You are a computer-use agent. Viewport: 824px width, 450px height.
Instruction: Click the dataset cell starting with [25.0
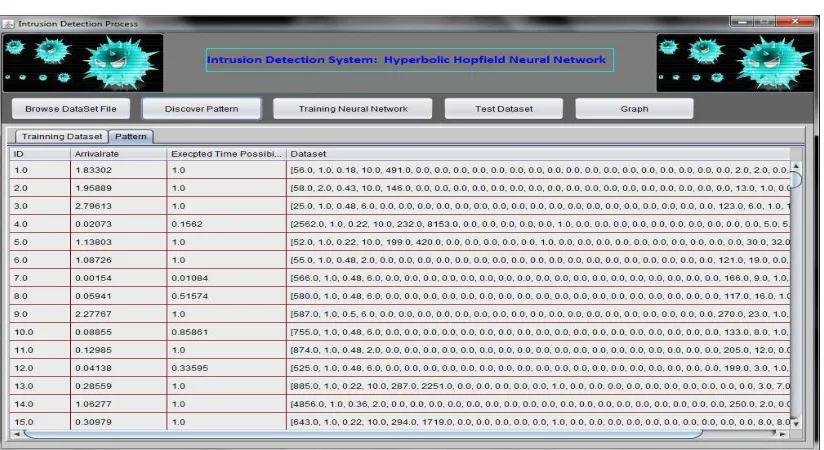538,206
